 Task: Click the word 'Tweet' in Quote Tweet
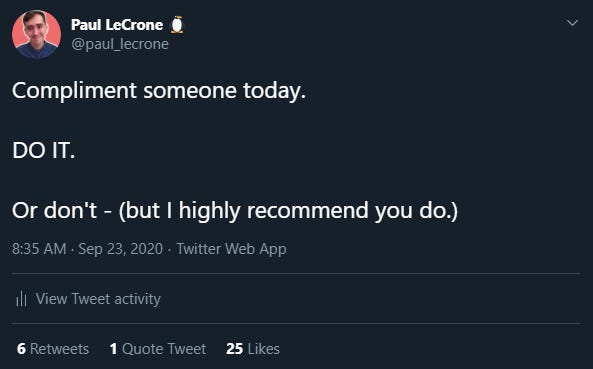tap(186, 349)
